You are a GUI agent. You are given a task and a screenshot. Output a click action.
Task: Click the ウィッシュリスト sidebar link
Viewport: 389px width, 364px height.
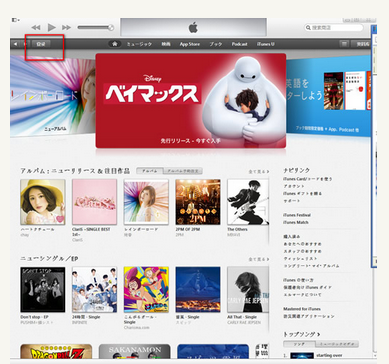tap(300, 258)
